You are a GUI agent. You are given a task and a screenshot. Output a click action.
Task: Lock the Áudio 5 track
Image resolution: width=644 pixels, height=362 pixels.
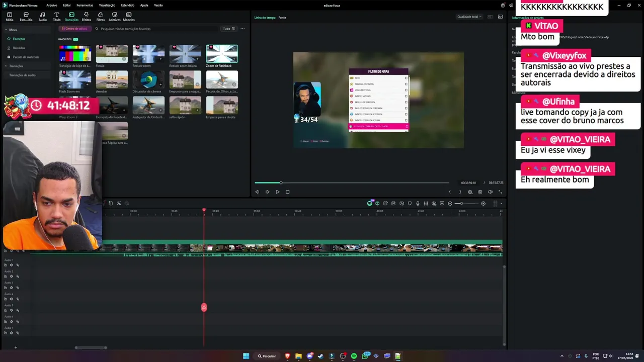coord(6,310)
